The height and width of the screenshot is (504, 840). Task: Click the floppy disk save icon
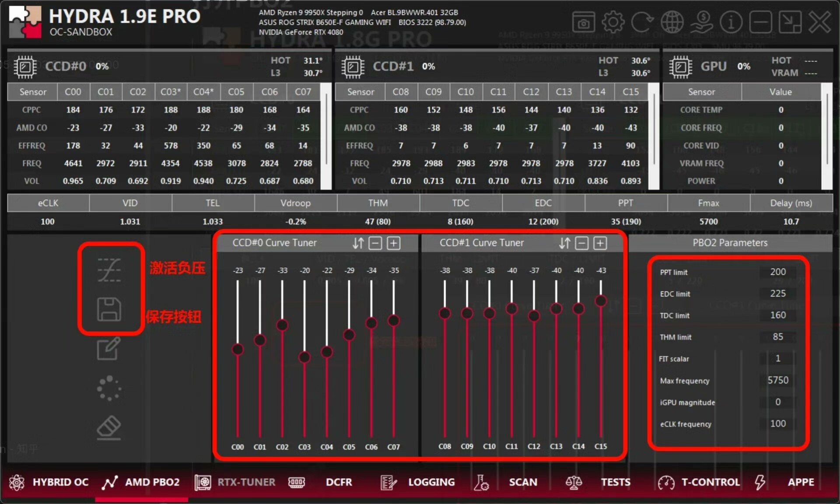tap(109, 309)
